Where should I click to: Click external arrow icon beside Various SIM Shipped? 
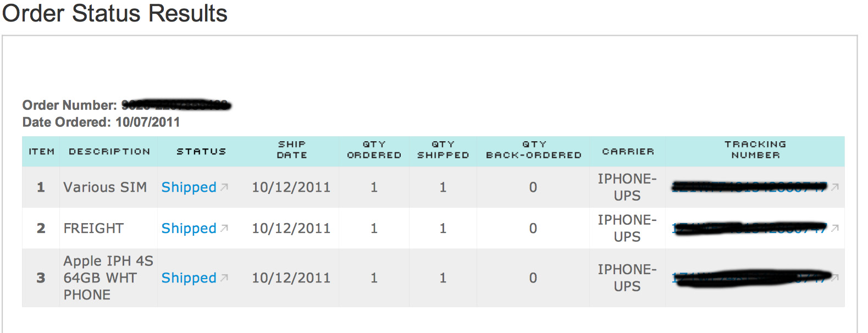click(224, 187)
